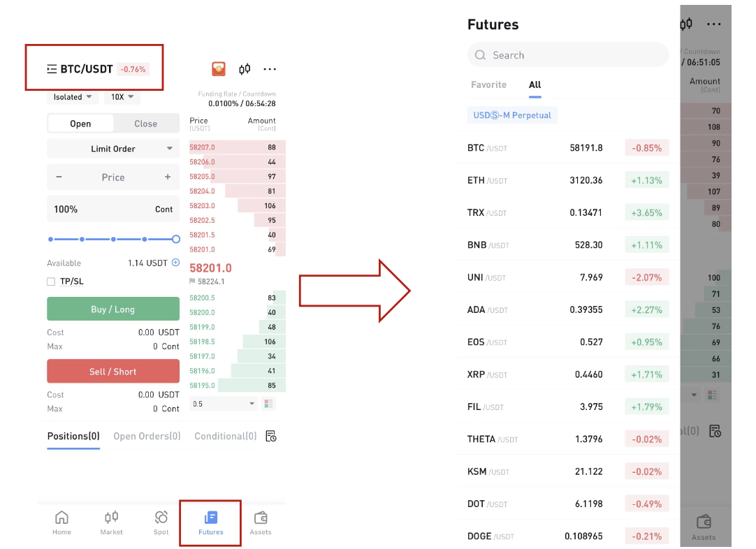Open the red gift reward icon

pyautogui.click(x=219, y=69)
